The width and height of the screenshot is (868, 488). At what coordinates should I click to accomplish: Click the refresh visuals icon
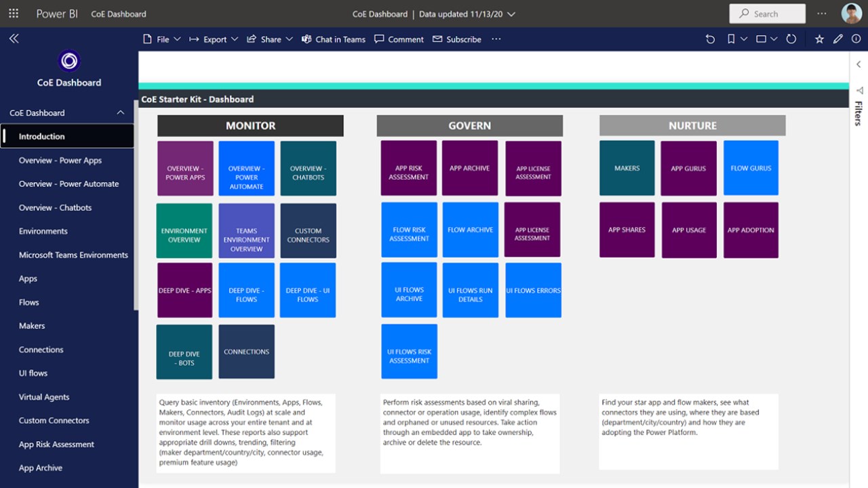tap(791, 39)
